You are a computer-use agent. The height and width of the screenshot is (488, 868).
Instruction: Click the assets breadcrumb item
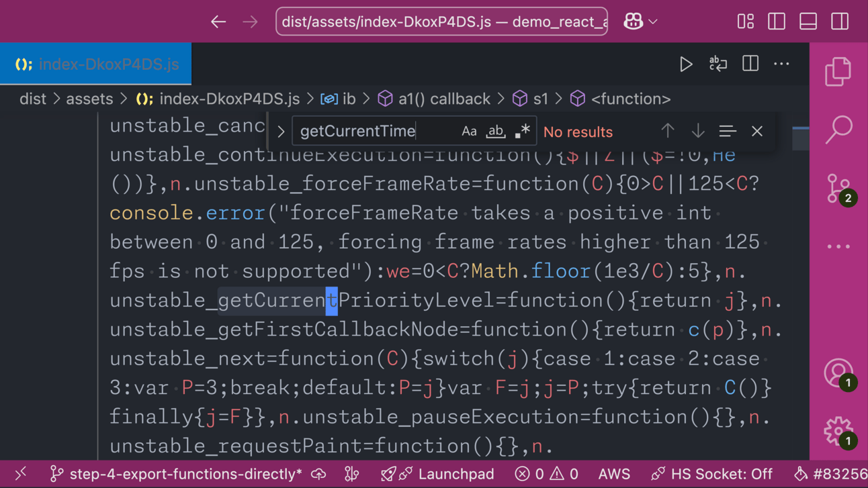click(89, 99)
